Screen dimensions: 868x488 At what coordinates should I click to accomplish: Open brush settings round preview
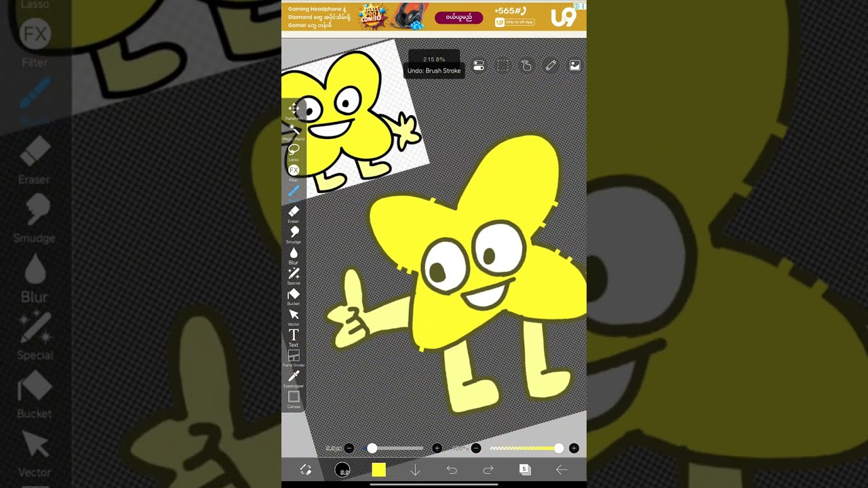(x=342, y=470)
